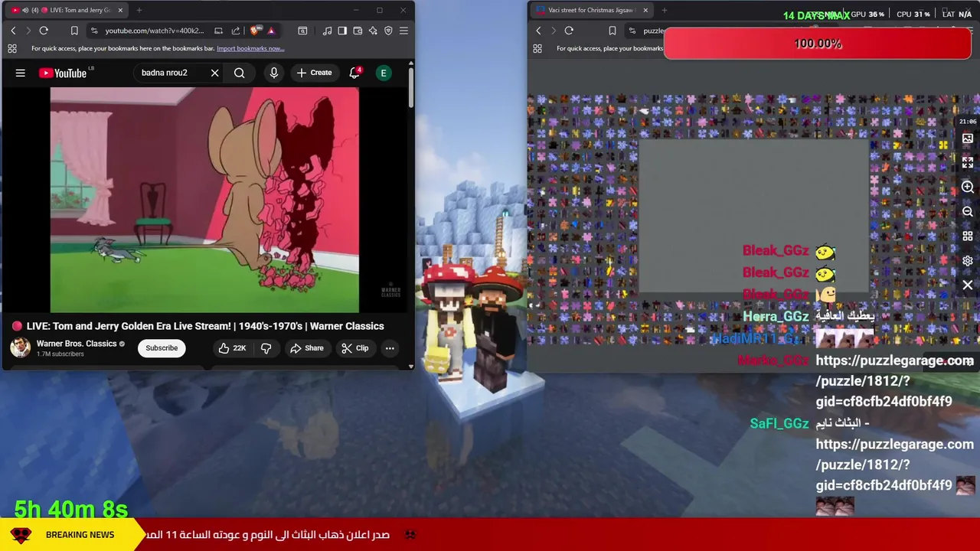Open Brave Shields lion icon
Image resolution: width=980 pixels, height=551 pixels.
click(255, 31)
